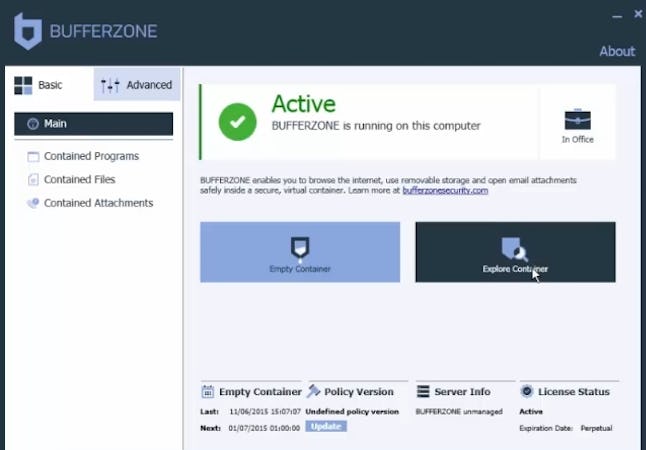Close the BUFFERZONE window

coord(638,14)
